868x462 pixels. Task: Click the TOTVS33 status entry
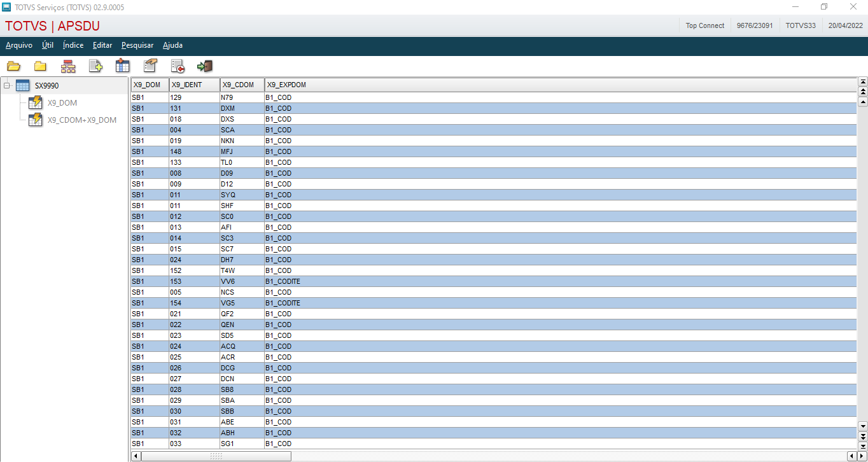801,25
